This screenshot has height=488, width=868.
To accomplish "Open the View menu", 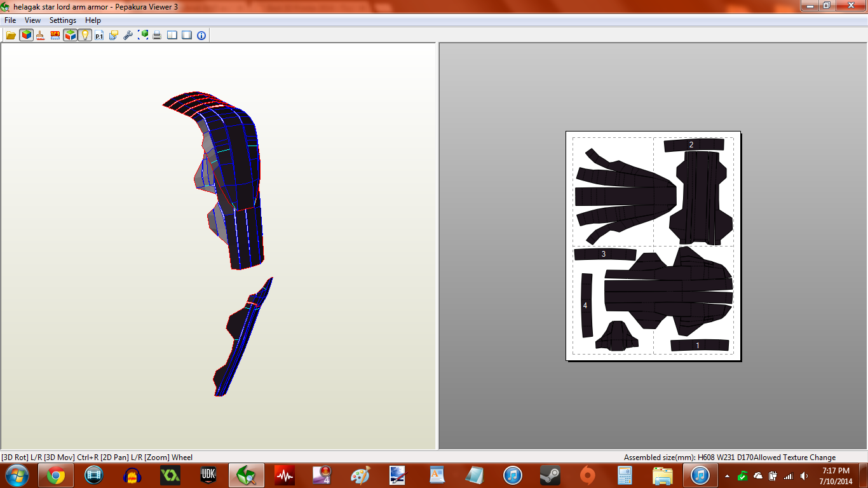I will (x=32, y=20).
